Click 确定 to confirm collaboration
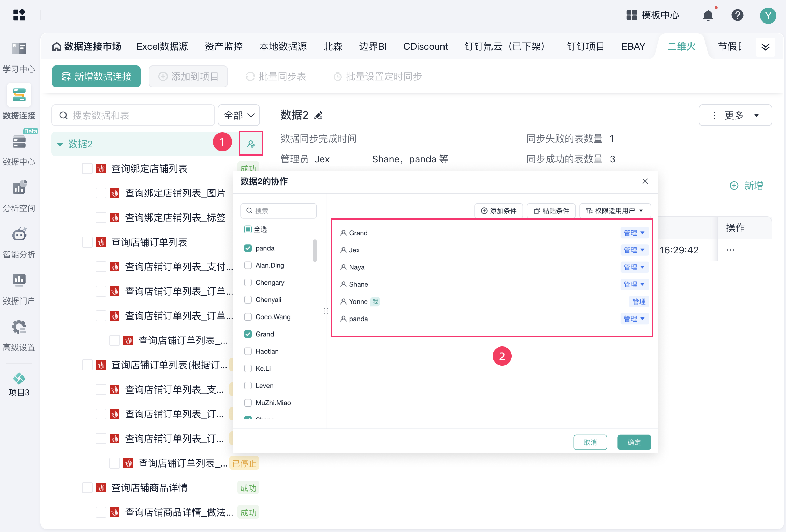Image resolution: width=786 pixels, height=532 pixels. point(634,442)
